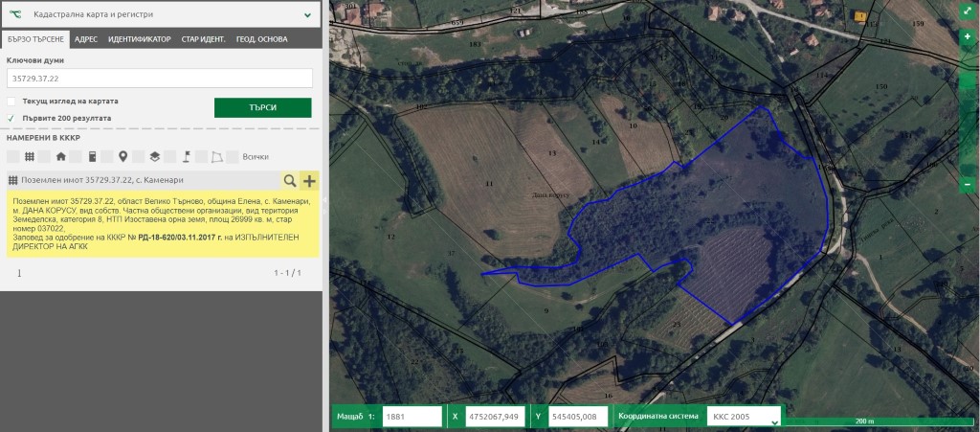Image resolution: width=980 pixels, height=432 pixels.
Task: Click the building (house) filter icon
Action: click(x=61, y=156)
